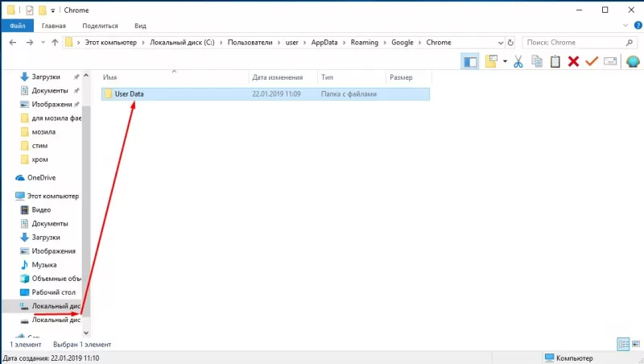The height and width of the screenshot is (364, 644).
Task: Select Этот компьютер in navigation pane
Action: point(52,196)
